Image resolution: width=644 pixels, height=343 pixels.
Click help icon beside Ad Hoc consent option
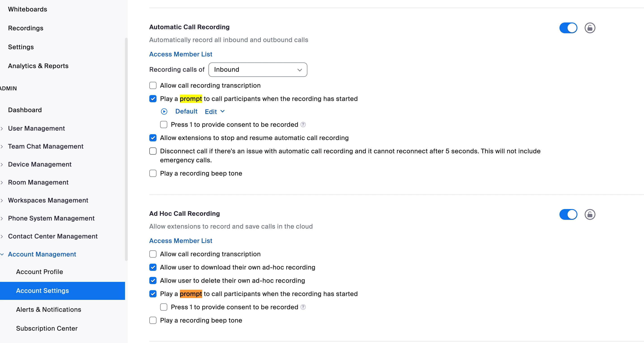pyautogui.click(x=303, y=307)
